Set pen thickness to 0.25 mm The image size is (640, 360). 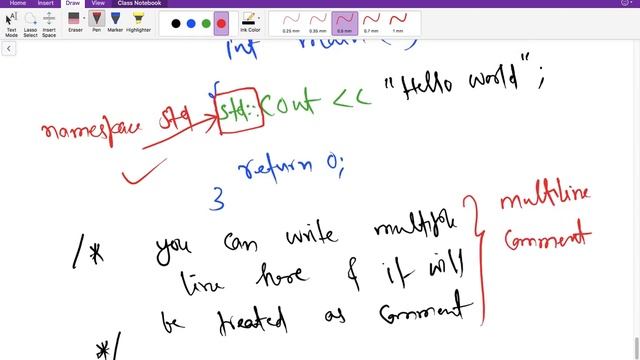(291, 23)
